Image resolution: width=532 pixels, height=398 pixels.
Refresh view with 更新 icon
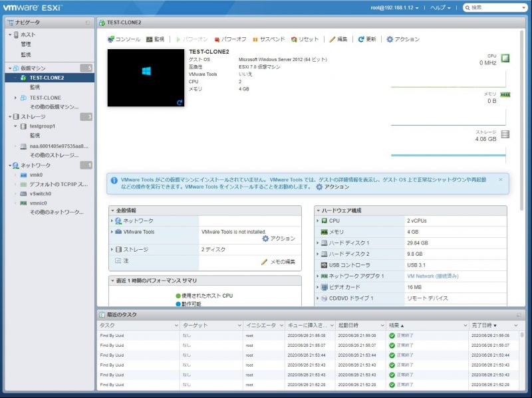coord(361,39)
